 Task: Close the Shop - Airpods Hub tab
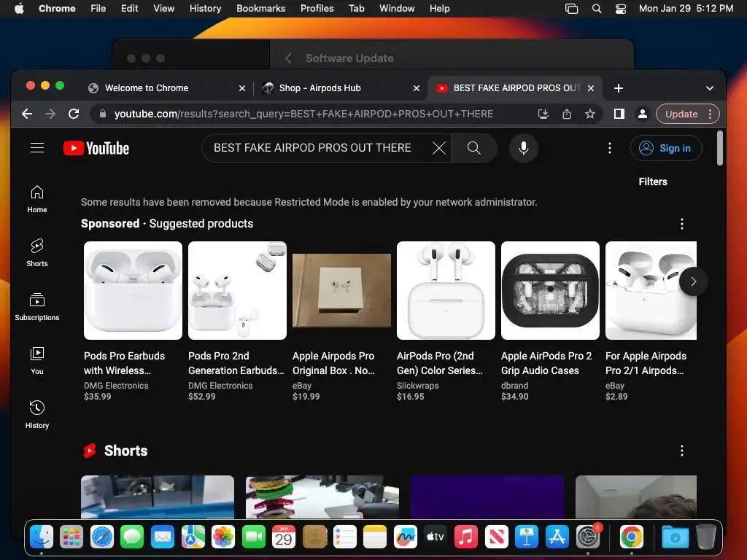click(x=417, y=88)
